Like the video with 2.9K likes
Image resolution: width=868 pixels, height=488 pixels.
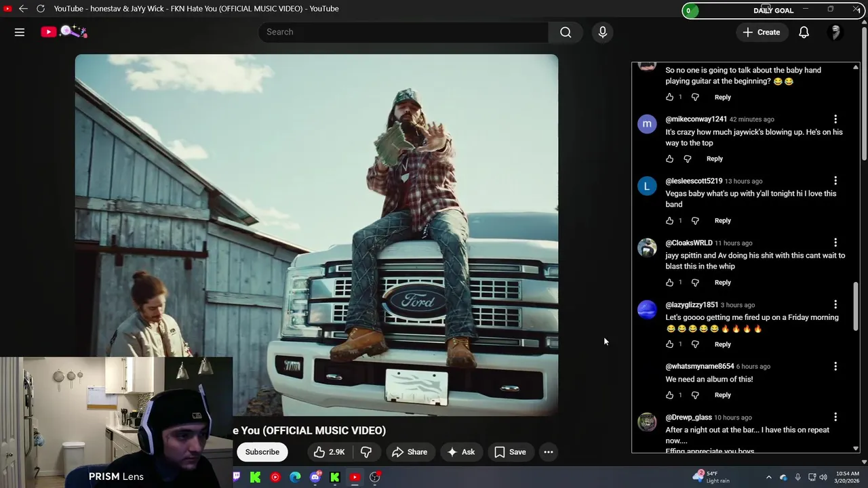tap(330, 452)
